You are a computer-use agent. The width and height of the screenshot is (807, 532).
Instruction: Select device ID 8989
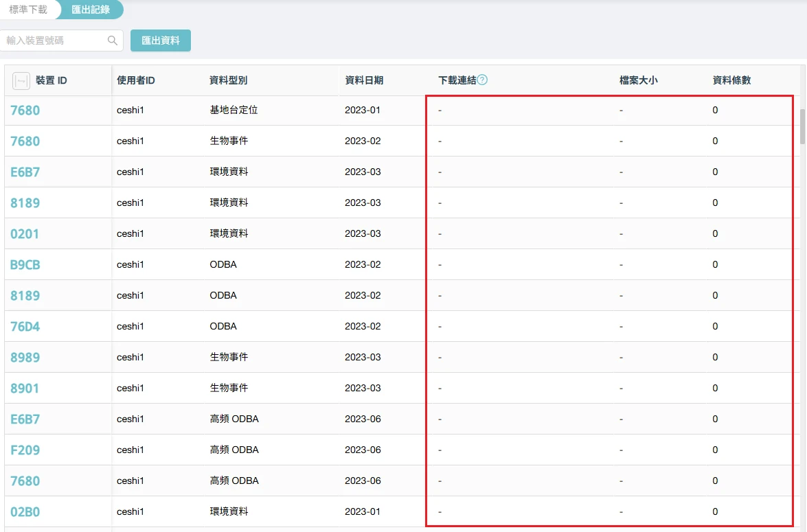(x=25, y=358)
